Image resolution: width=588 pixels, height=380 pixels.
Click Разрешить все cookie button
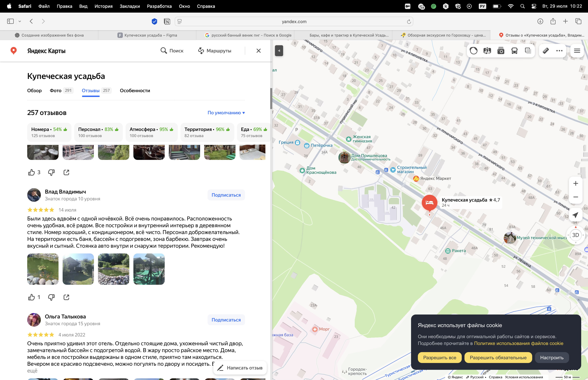click(439, 358)
